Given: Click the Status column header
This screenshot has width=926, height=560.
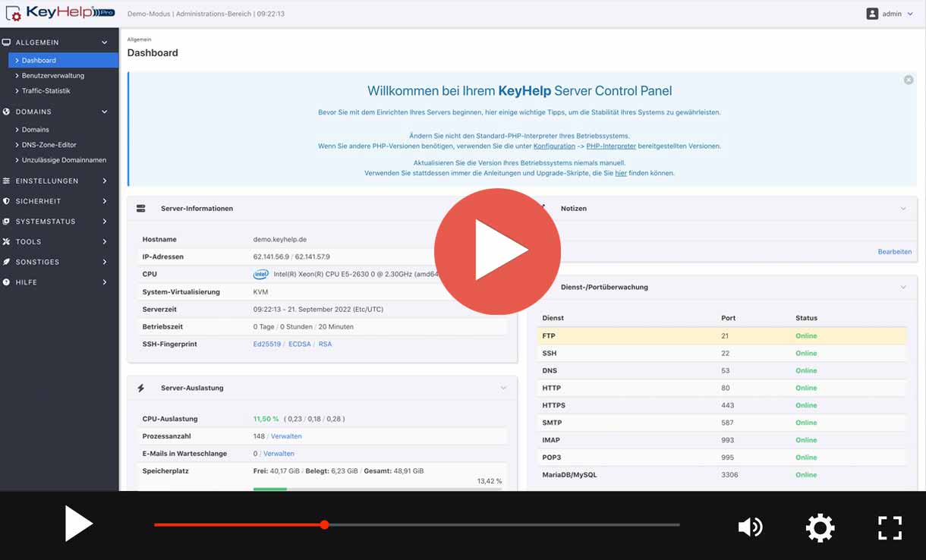Looking at the screenshot, I should (x=806, y=318).
